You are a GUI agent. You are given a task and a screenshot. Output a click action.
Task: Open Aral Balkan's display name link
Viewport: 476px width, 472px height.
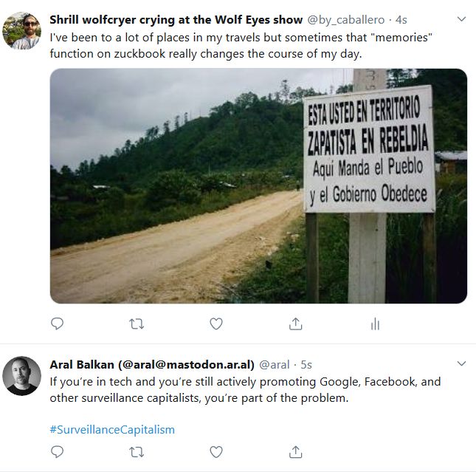tap(151, 364)
